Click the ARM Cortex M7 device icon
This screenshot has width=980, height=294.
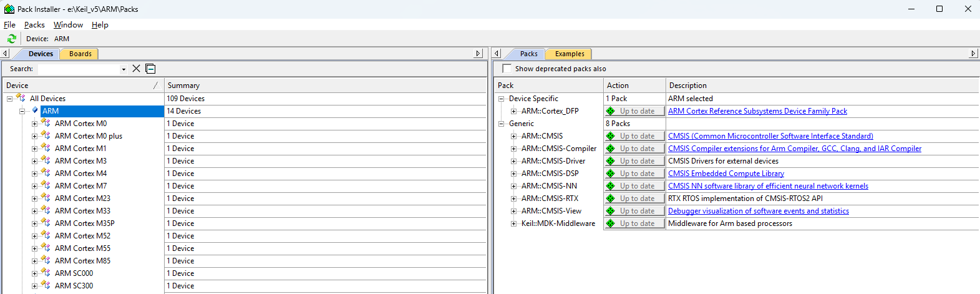coord(46,185)
